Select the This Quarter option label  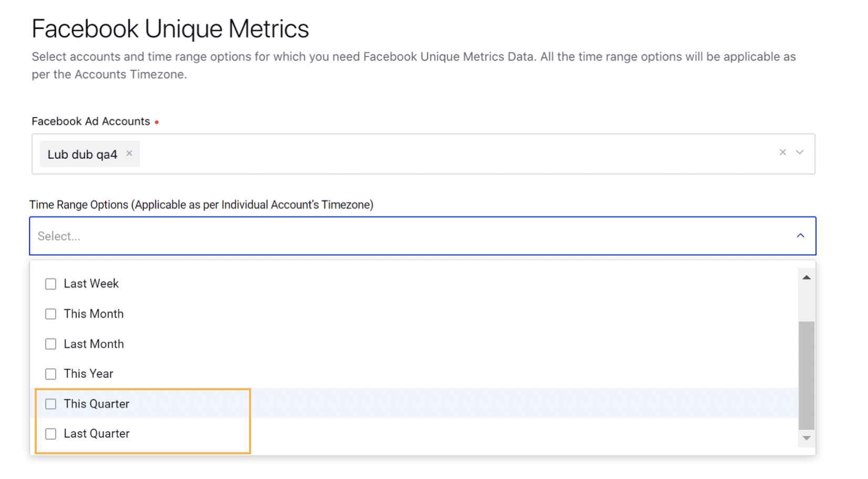coord(97,403)
